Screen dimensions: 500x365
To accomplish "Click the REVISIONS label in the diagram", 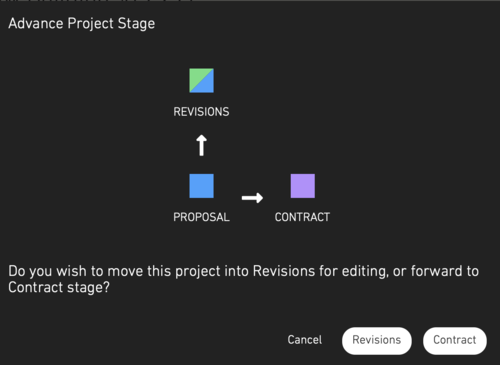I will [x=201, y=112].
